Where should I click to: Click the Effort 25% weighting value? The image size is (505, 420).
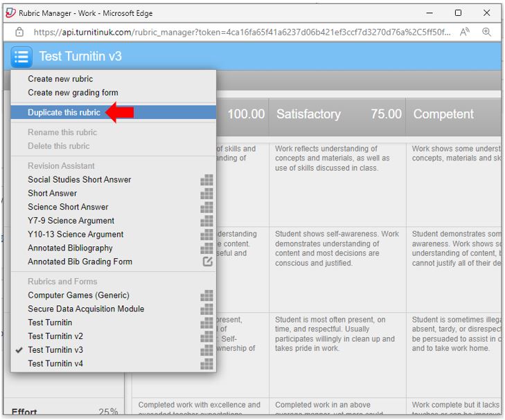pyautogui.click(x=108, y=411)
